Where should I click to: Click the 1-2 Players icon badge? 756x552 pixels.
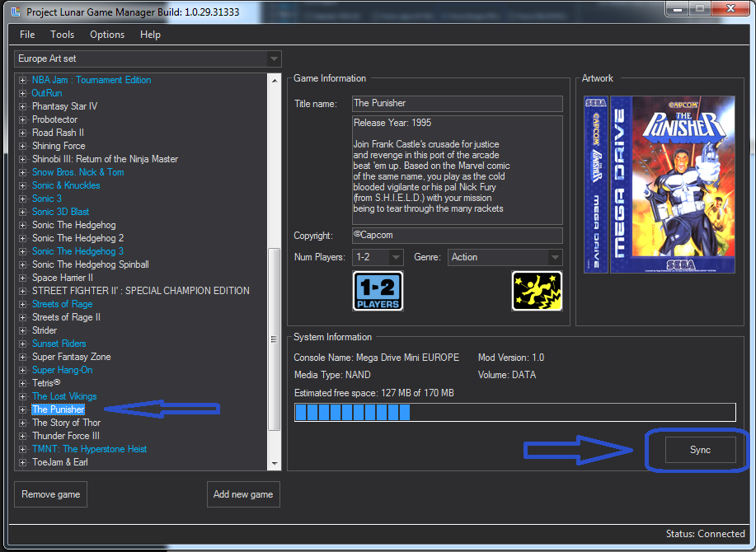click(378, 291)
